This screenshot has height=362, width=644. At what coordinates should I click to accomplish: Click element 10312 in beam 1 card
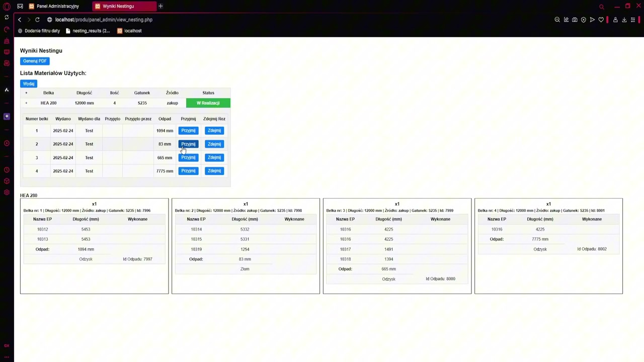pyautogui.click(x=42, y=229)
